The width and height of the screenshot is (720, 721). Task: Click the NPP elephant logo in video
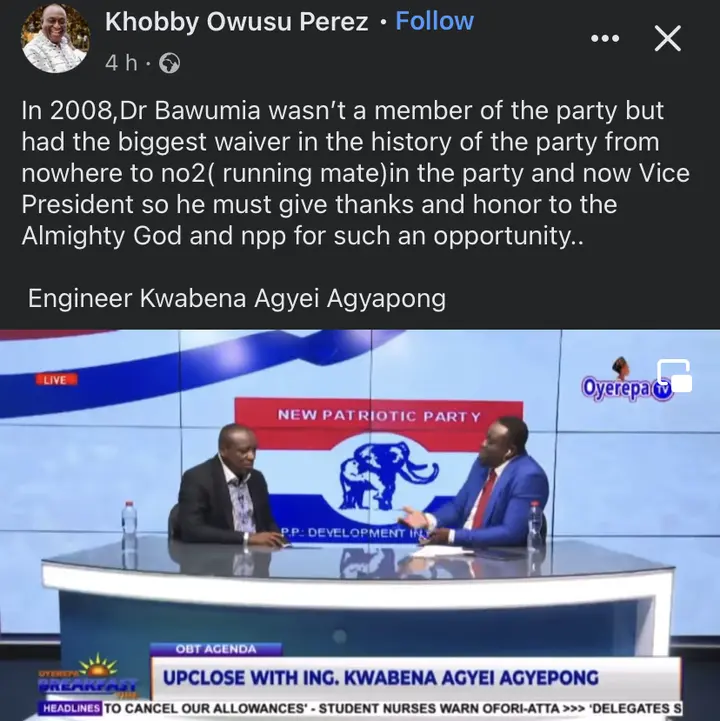389,475
